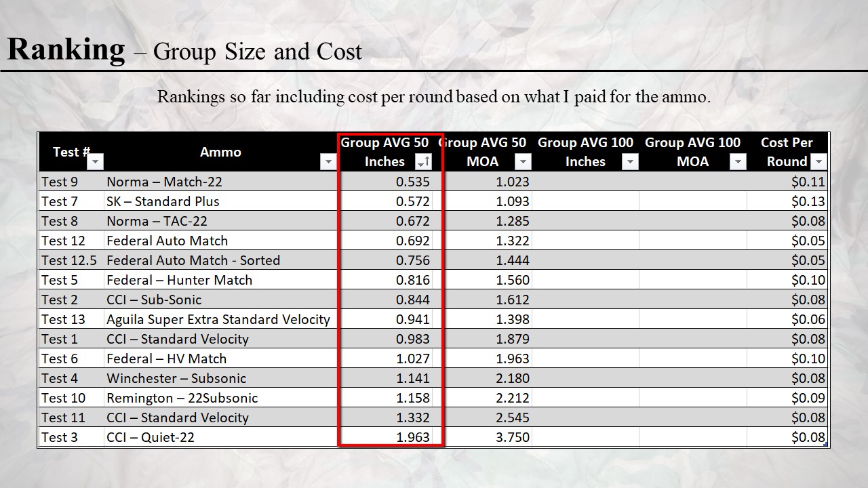Viewport: 868px width, 488px height.
Task: Select the Federal – Hunter Match cell
Action: click(x=220, y=280)
